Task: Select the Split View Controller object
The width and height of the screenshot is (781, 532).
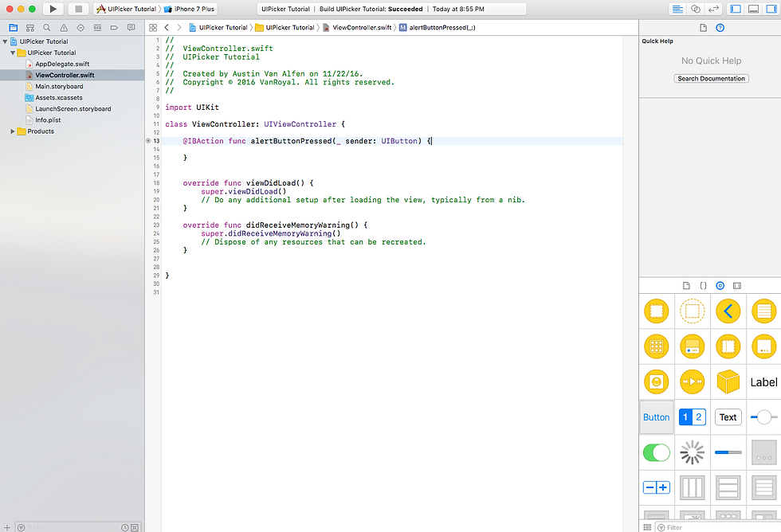Action: pyautogui.click(x=728, y=346)
